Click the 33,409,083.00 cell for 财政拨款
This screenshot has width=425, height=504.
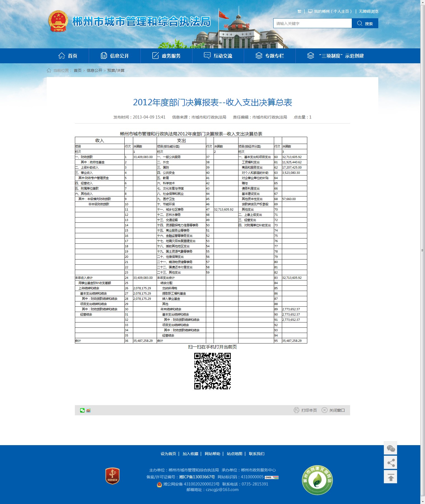click(145, 157)
